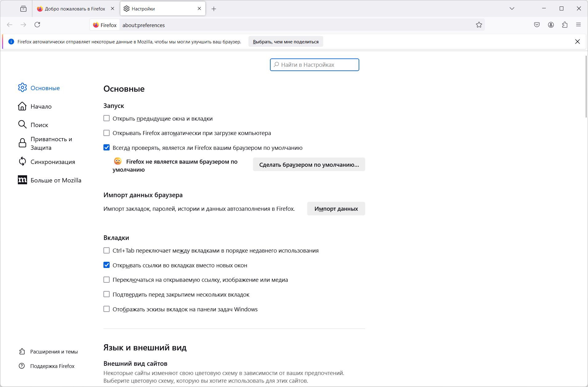Viewport: 588px width, 387px height.
Task: Open 'Поддержка Firefox' link
Action: [x=52, y=366]
